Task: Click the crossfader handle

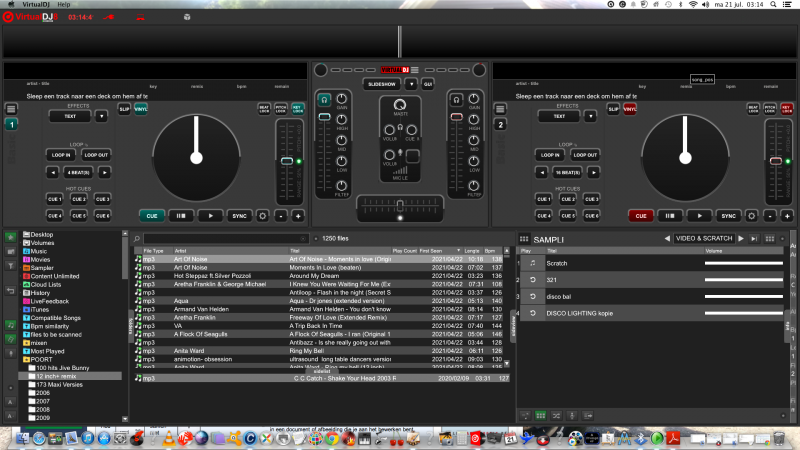Action: (x=400, y=205)
